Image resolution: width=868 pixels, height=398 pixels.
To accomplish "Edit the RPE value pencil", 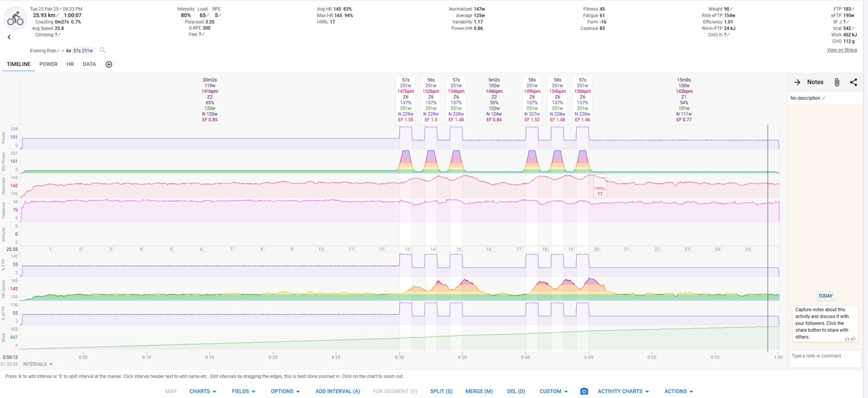I will 220,15.
